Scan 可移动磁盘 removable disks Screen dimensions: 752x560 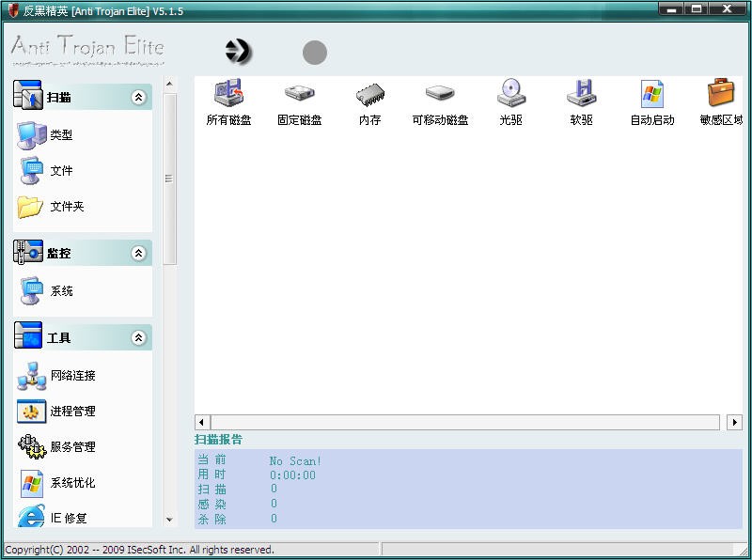coord(440,101)
